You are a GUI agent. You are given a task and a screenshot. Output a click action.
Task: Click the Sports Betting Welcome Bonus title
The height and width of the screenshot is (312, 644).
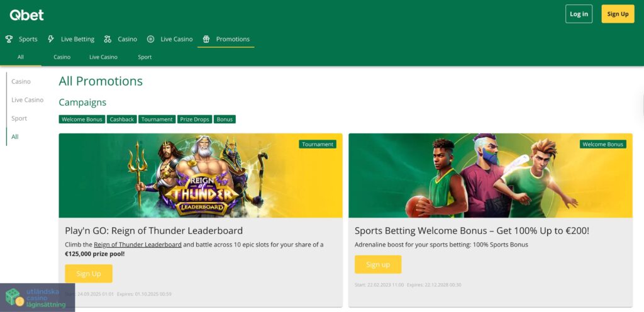point(472,231)
